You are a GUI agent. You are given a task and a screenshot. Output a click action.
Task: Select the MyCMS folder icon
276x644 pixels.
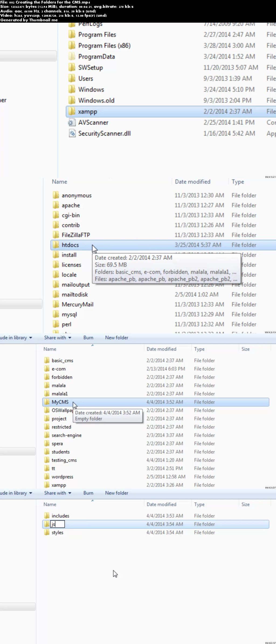(47, 402)
